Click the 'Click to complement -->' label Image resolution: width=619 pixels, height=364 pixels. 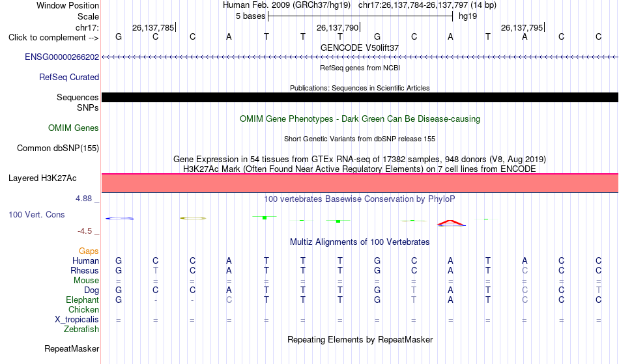coord(53,38)
